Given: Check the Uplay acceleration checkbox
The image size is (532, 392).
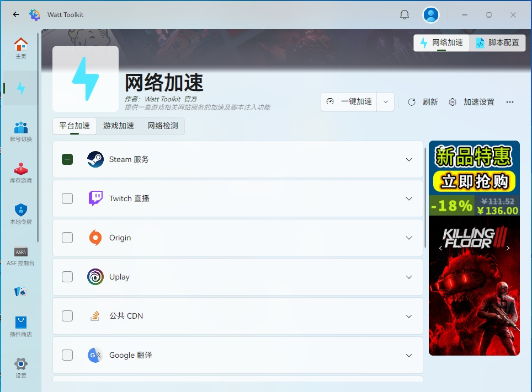Looking at the screenshot, I should point(67,277).
